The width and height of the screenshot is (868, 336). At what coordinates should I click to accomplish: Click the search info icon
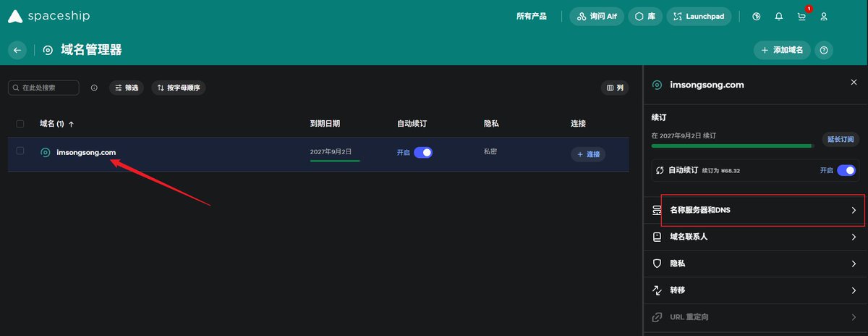tap(94, 88)
